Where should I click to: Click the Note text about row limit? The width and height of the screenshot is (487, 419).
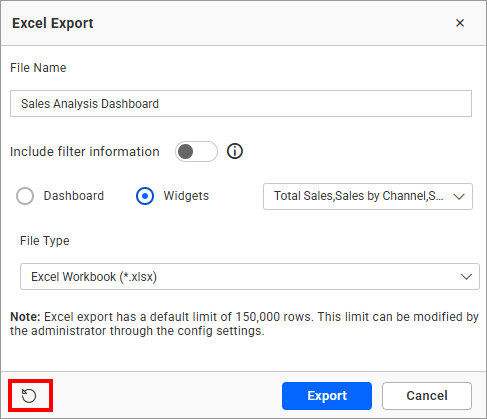pyautogui.click(x=244, y=324)
